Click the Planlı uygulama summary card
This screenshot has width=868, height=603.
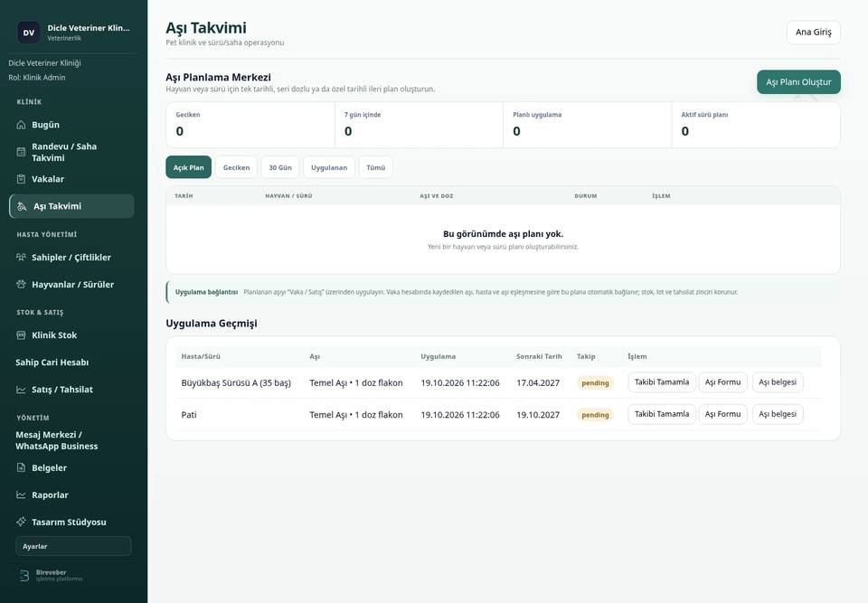[x=588, y=125]
